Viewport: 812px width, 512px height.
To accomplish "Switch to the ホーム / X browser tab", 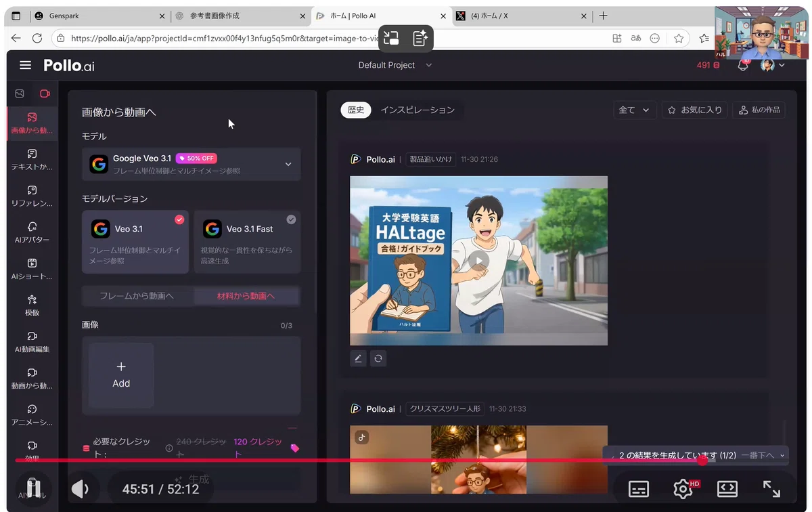I will tap(521, 16).
